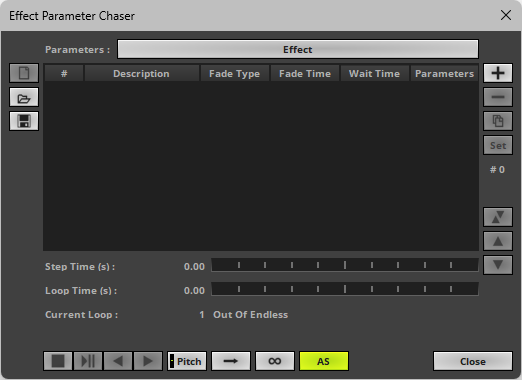Toggle playback direction arrow button

(x=231, y=361)
